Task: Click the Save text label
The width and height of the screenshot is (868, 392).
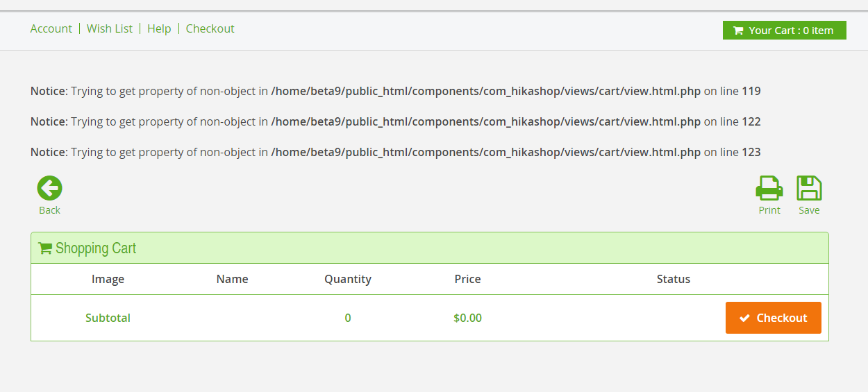Action: click(809, 210)
